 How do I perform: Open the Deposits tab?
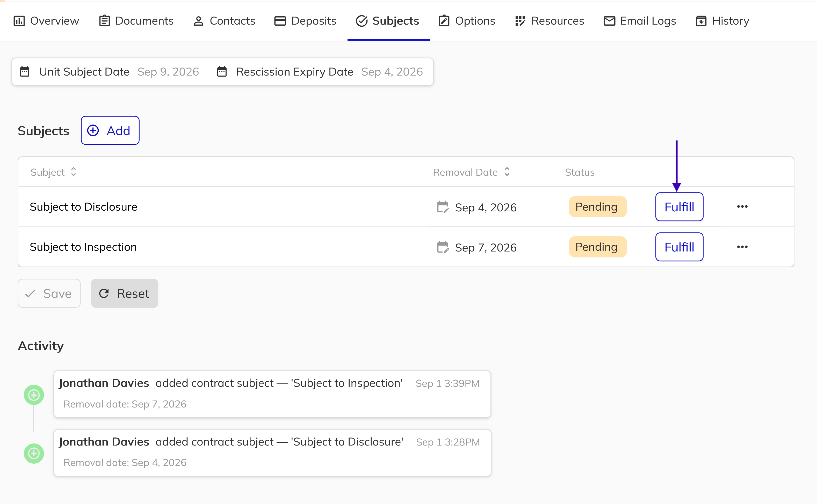(x=305, y=21)
